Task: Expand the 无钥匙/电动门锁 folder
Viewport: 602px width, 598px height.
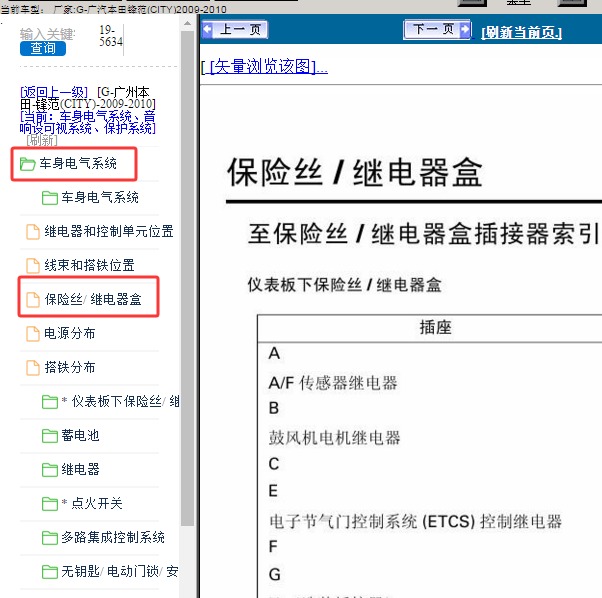Action: click(120, 571)
